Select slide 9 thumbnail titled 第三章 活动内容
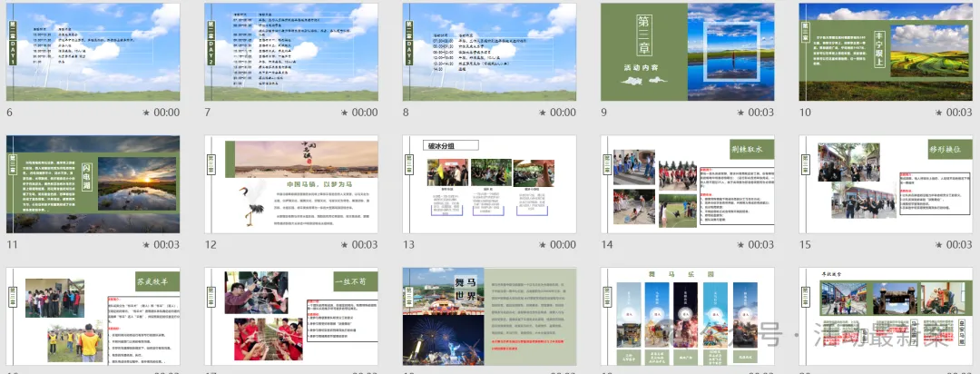 (688, 52)
